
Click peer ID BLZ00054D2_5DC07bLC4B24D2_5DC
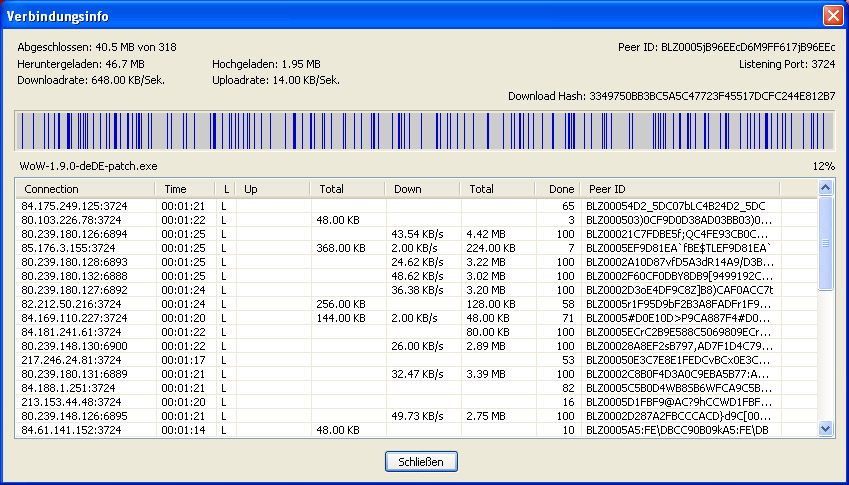click(676, 206)
